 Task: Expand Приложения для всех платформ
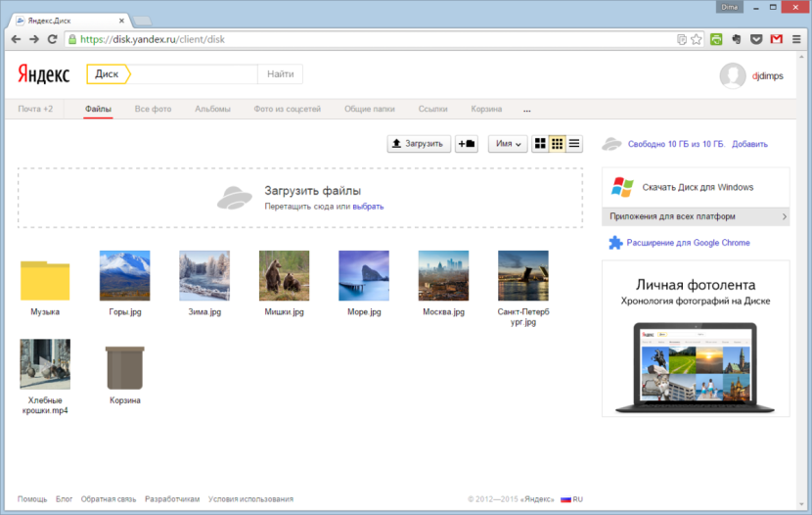696,216
